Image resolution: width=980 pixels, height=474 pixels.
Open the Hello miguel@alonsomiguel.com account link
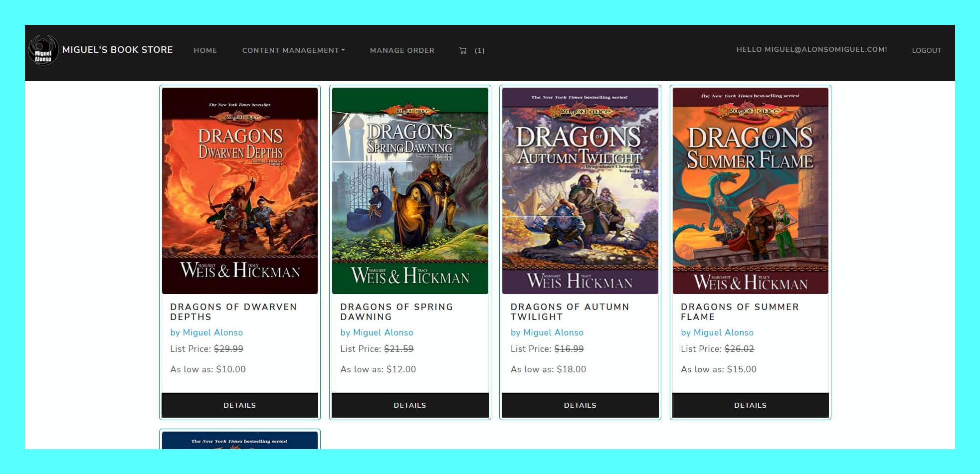coord(811,49)
